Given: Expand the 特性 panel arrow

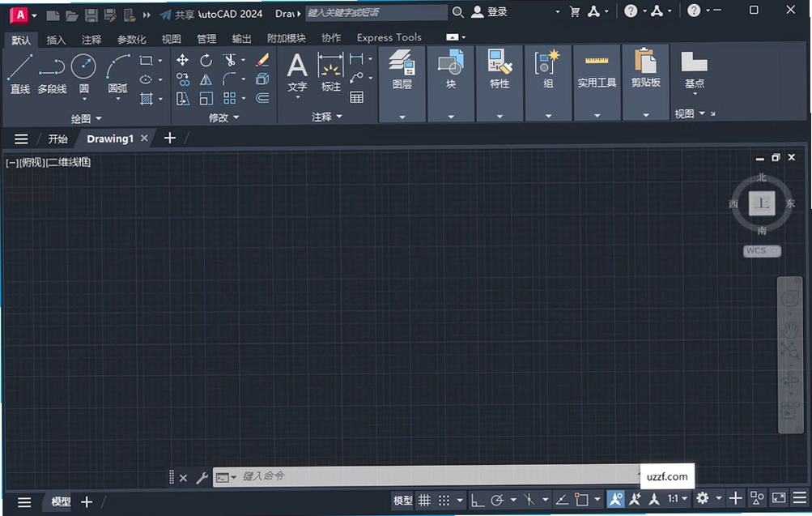Looking at the screenshot, I should 500,117.
